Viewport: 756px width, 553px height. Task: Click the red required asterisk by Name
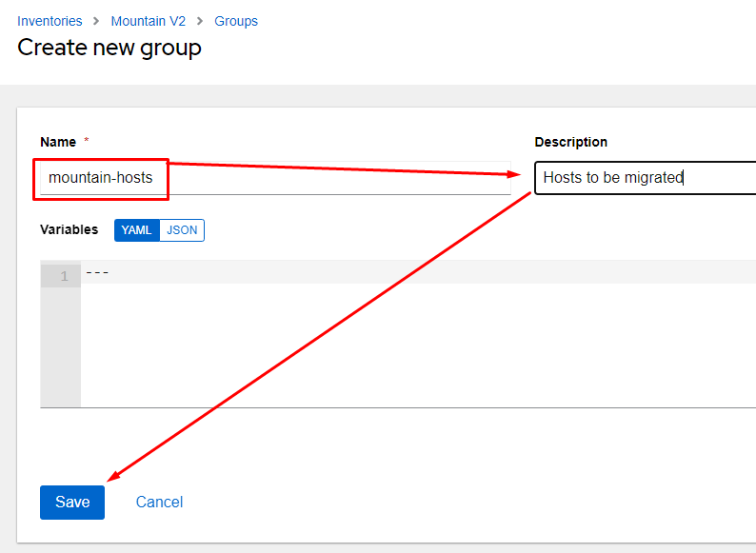click(x=87, y=140)
